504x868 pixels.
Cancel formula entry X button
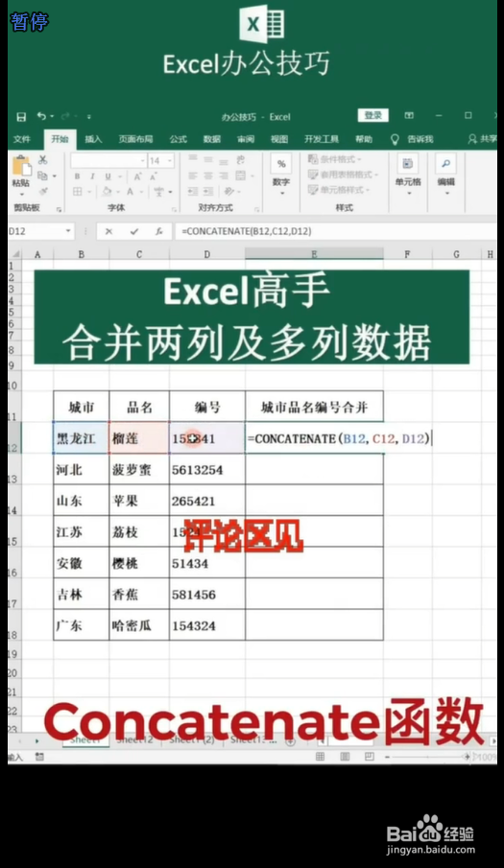(108, 231)
